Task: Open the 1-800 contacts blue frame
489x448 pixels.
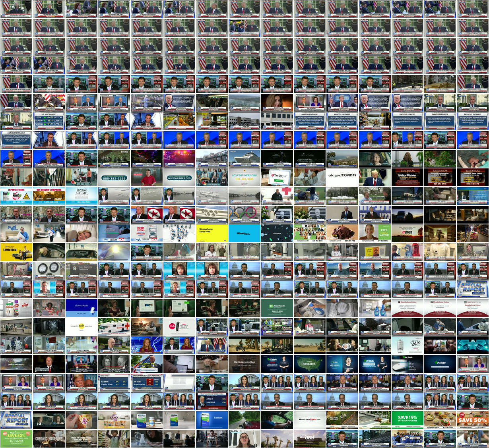Action: click(x=81, y=308)
